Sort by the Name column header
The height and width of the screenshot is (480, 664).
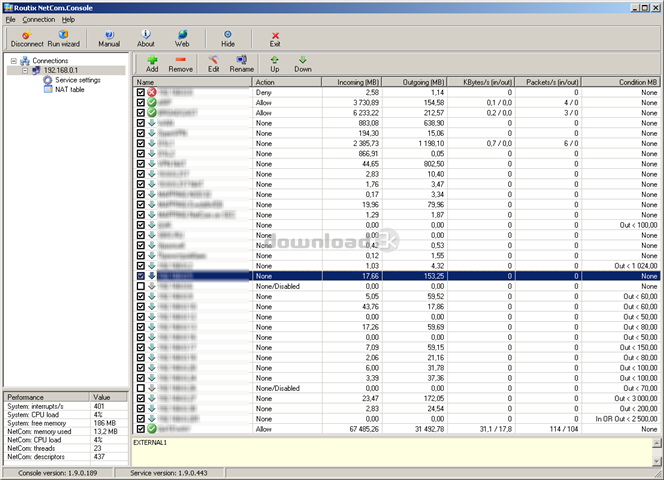click(193, 82)
